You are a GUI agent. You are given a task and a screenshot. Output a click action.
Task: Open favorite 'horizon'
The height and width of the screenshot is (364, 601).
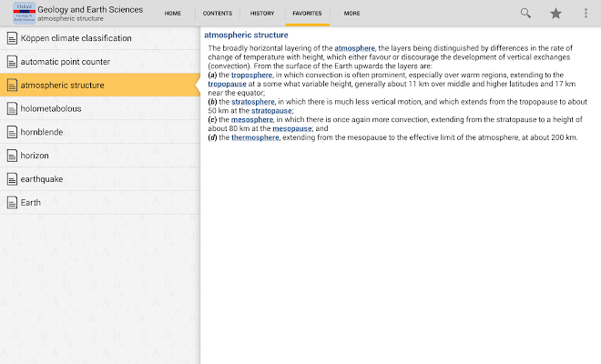click(100, 156)
